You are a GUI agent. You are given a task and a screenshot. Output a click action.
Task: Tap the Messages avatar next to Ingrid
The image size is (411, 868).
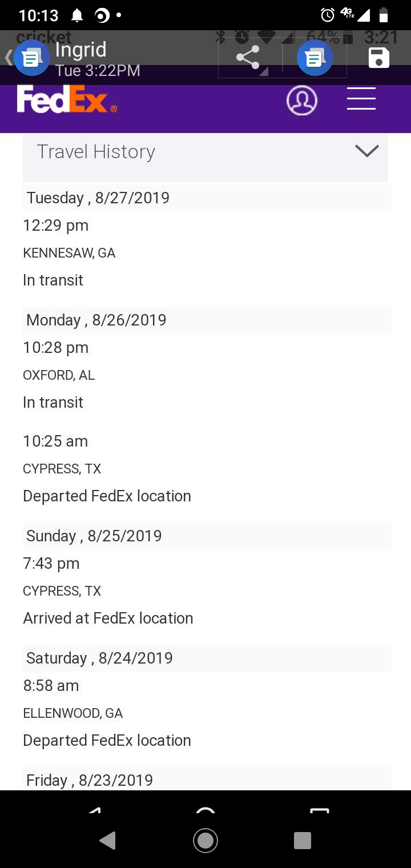[x=32, y=58]
